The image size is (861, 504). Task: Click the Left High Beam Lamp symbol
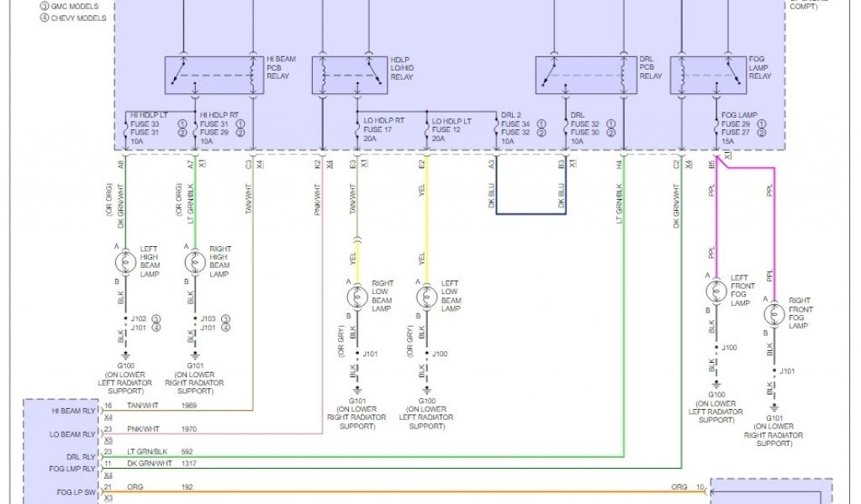[125, 262]
